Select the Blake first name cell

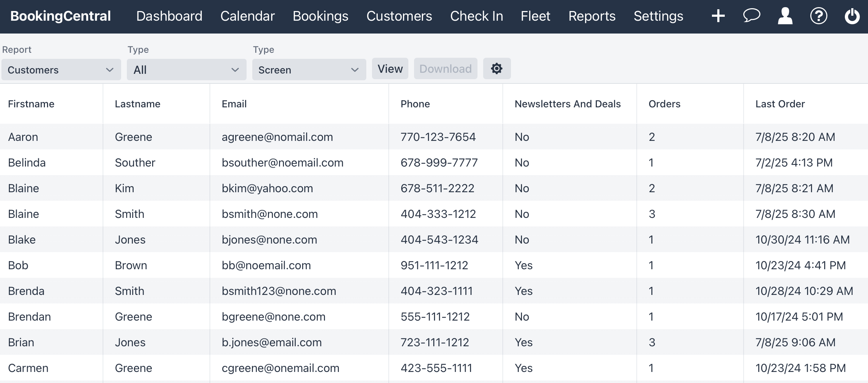tap(22, 240)
